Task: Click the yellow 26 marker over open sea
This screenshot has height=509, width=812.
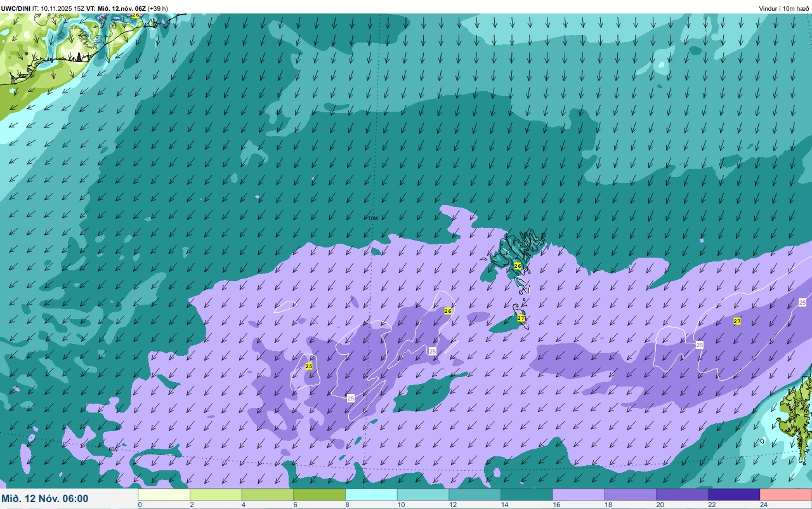Action: pos(448,311)
